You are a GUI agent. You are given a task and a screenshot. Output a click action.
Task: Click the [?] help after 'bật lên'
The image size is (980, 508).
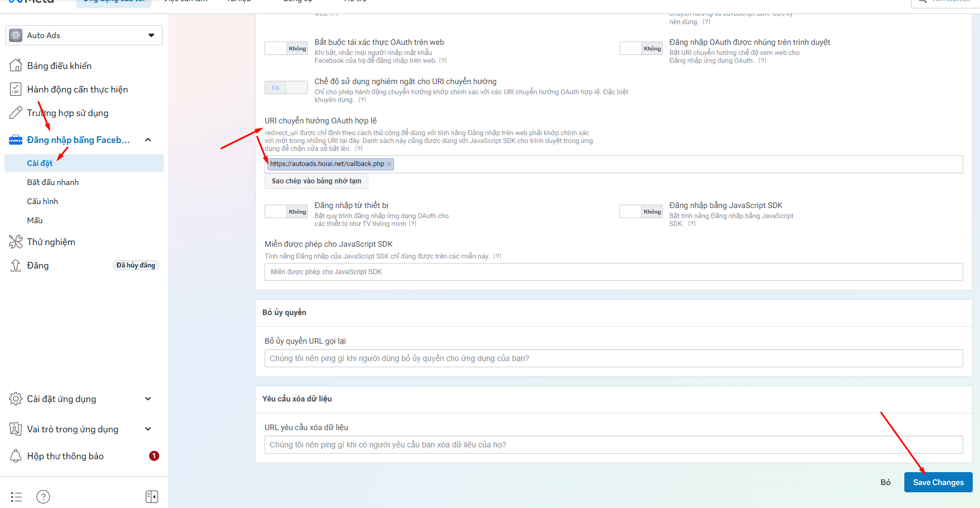click(x=359, y=149)
